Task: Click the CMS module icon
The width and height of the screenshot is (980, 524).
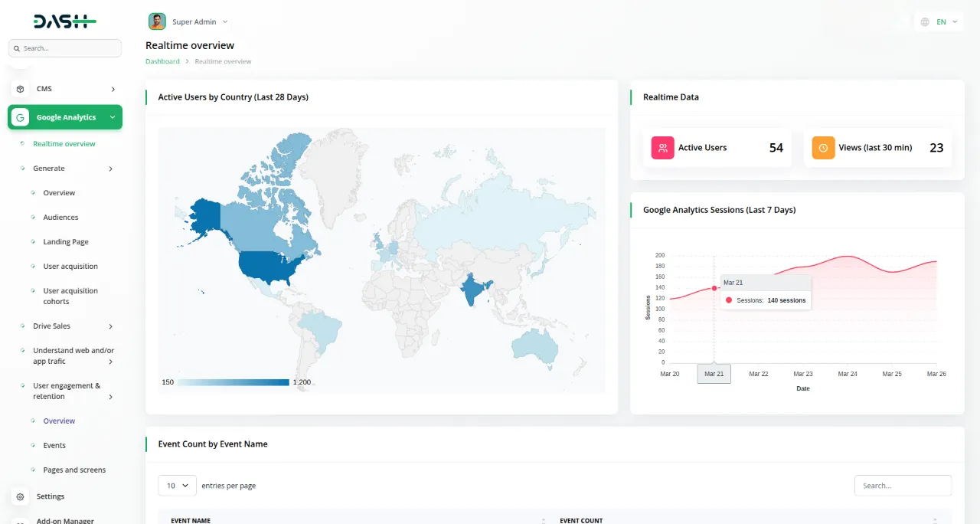Action: (x=21, y=88)
